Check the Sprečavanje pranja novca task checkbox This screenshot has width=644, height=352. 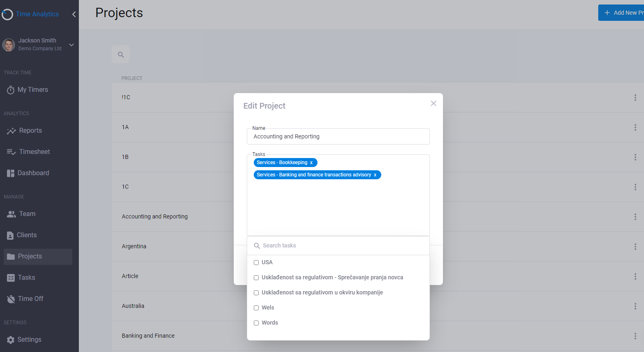pyautogui.click(x=256, y=278)
